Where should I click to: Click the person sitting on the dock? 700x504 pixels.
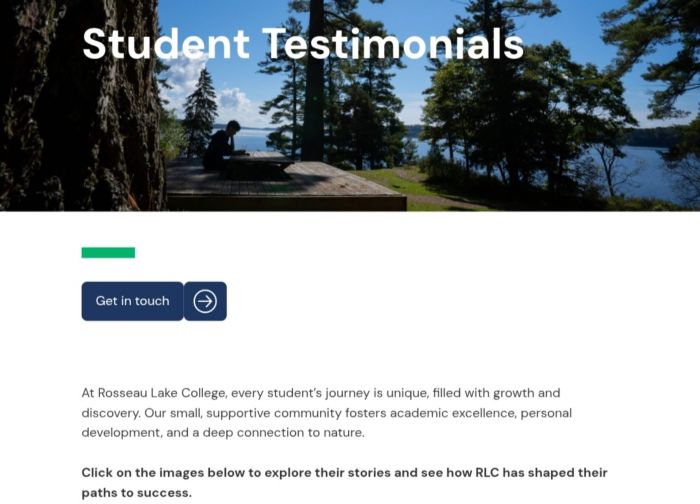pyautogui.click(x=220, y=147)
